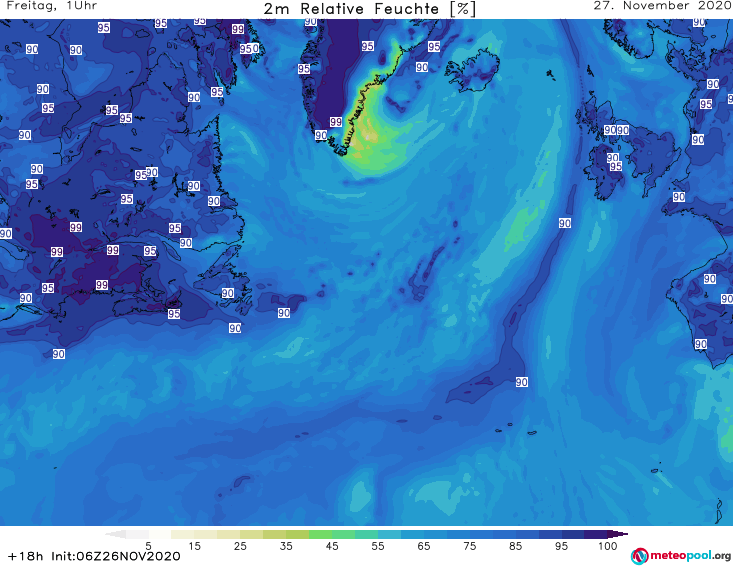The image size is (733, 566).
Task: Click the purple arrow tip at colorbar's right end
Action: 618,534
